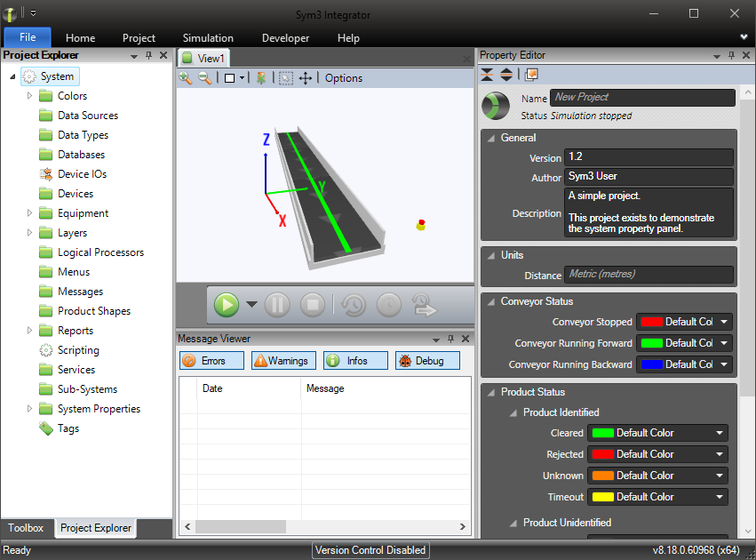Select the Product Shapes folder

pos(85,311)
